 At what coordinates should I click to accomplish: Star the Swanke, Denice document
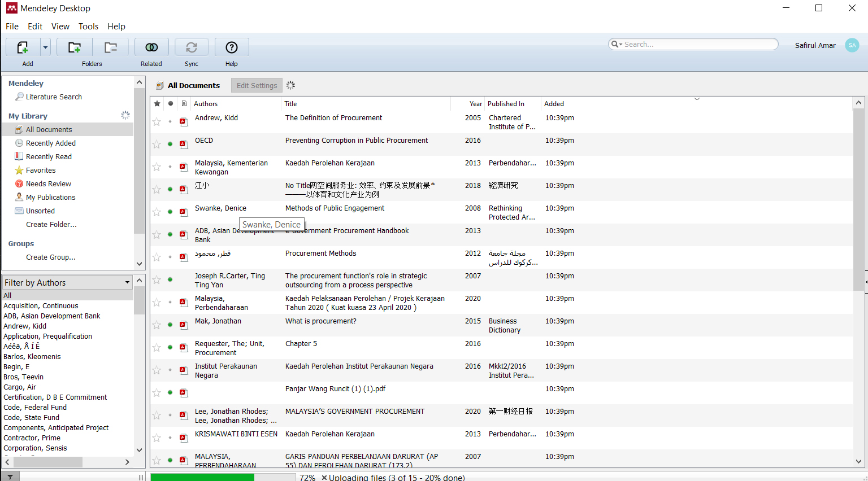[x=157, y=212]
